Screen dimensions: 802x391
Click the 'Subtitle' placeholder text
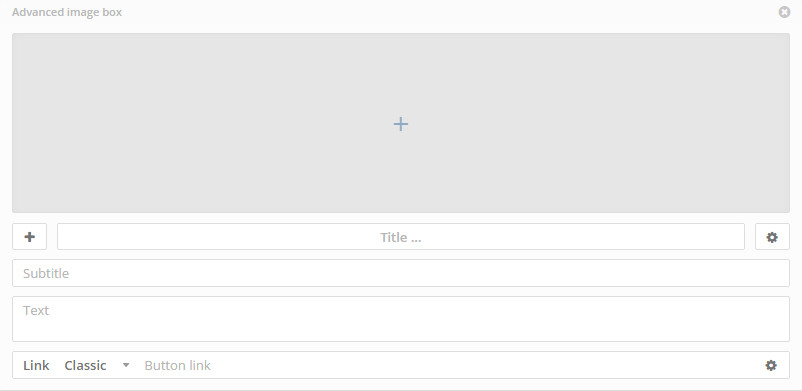(x=46, y=273)
